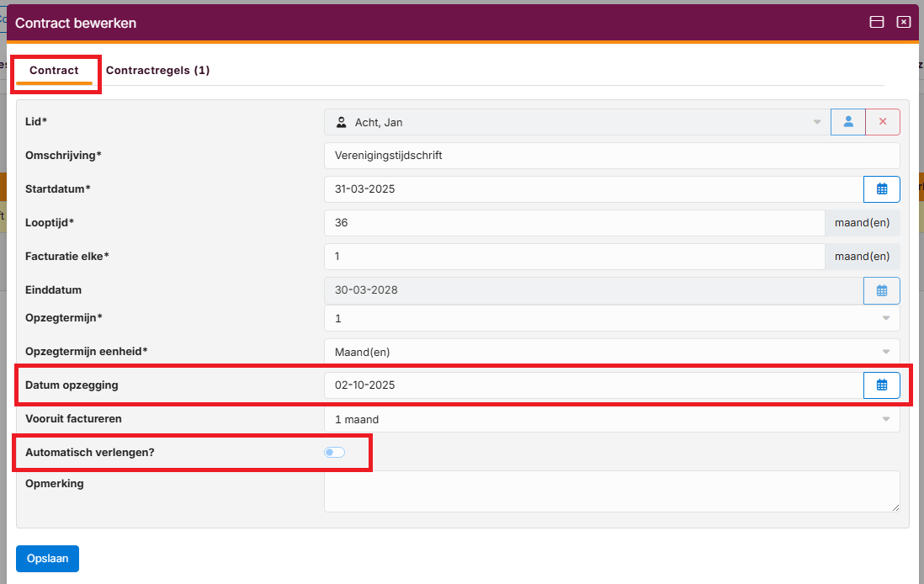Click the Opmerking text area
This screenshot has height=584, width=924.
pyautogui.click(x=611, y=491)
